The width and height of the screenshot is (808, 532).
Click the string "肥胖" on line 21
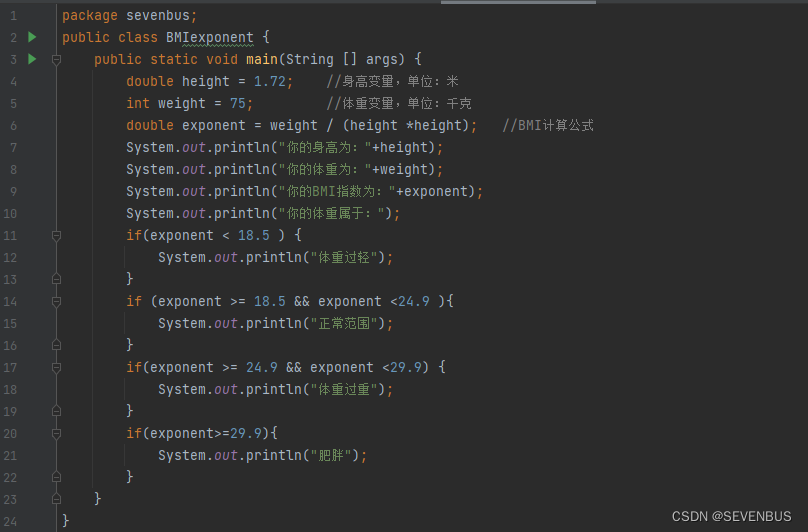coord(334,455)
